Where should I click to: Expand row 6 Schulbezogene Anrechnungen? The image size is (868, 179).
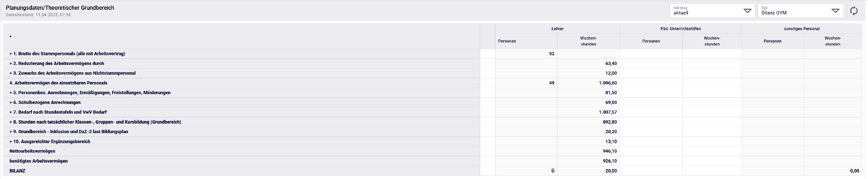(x=11, y=102)
